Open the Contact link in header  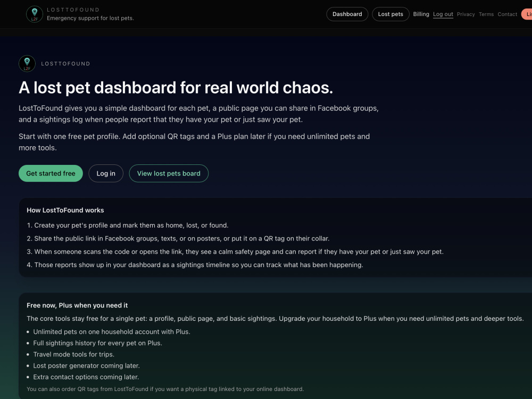coord(507,14)
